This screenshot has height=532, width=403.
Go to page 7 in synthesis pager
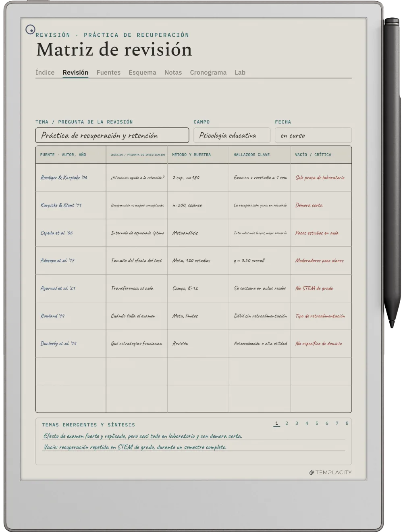[337, 424]
